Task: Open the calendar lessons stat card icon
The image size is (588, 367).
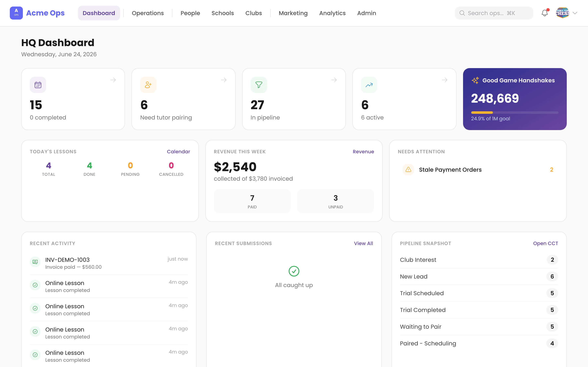Action: (38, 85)
